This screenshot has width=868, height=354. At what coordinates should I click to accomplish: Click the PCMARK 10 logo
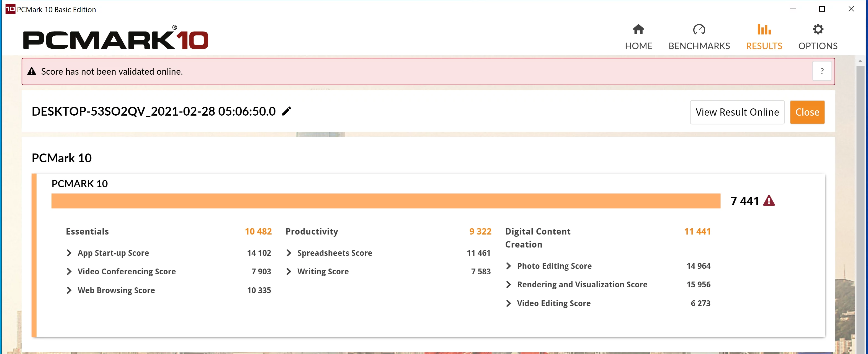[115, 38]
